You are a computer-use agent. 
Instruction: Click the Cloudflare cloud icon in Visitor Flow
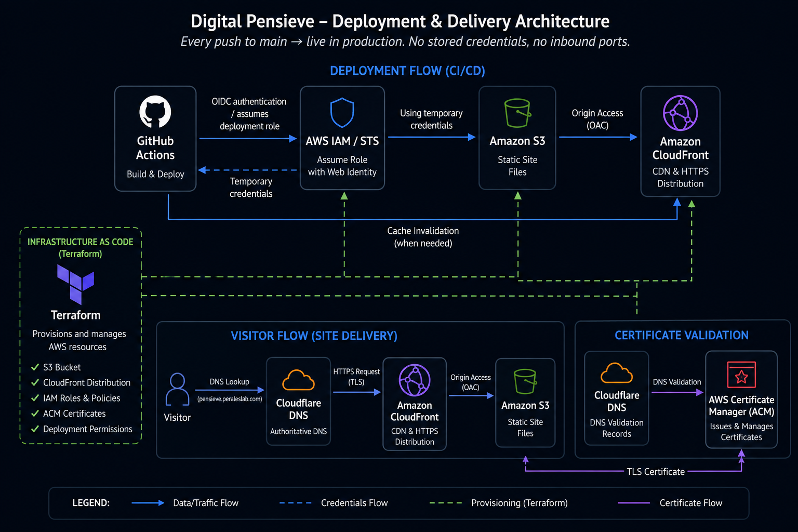point(298,380)
